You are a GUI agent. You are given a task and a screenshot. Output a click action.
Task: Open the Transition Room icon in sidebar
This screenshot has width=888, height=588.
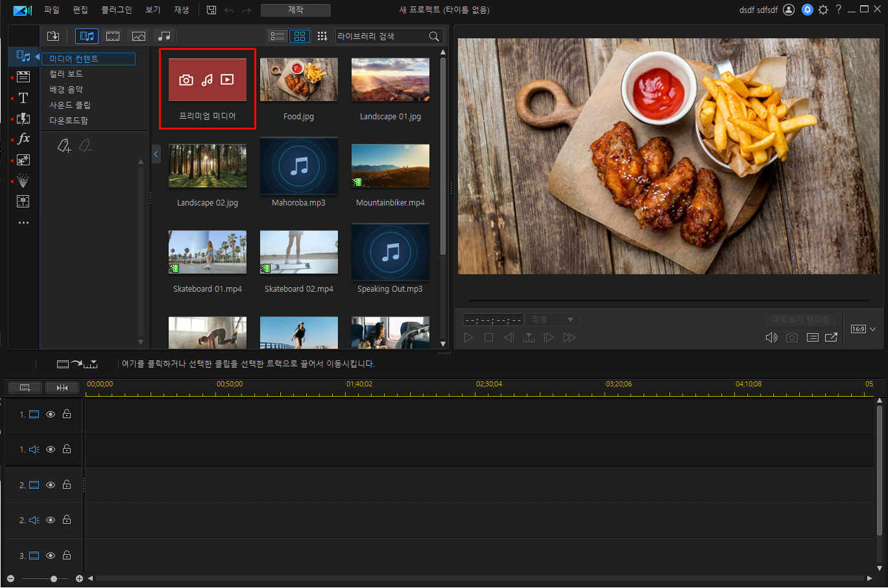(x=23, y=119)
